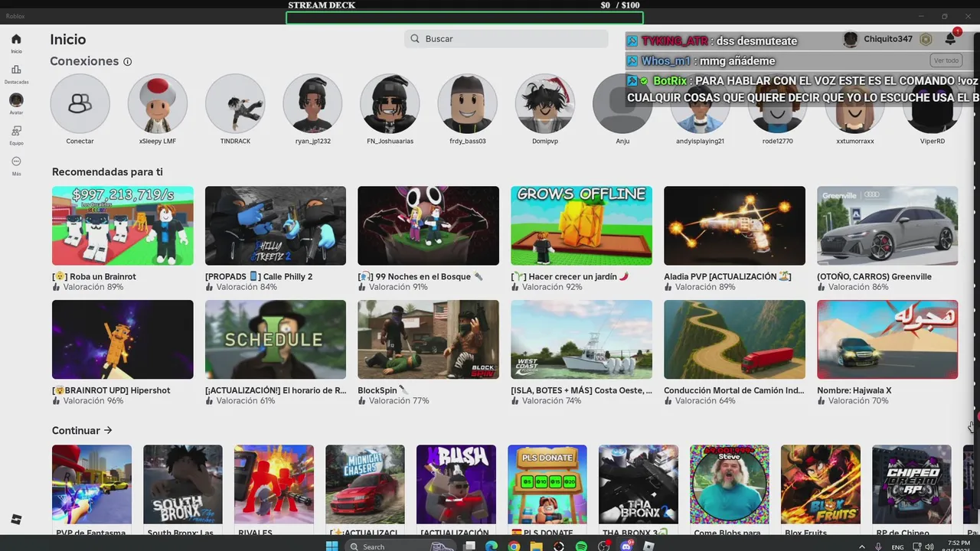This screenshot has width=980, height=551.
Task: Open the Continuar section link
Action: click(82, 431)
